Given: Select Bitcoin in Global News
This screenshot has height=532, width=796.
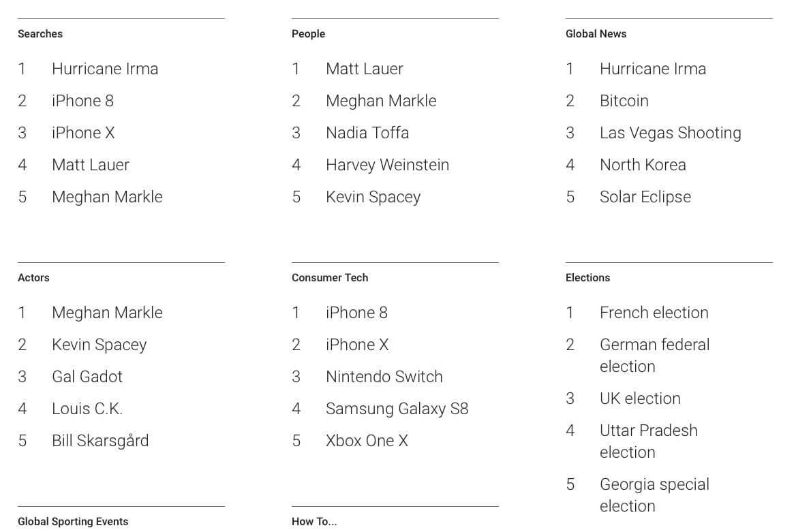Looking at the screenshot, I should 624,101.
